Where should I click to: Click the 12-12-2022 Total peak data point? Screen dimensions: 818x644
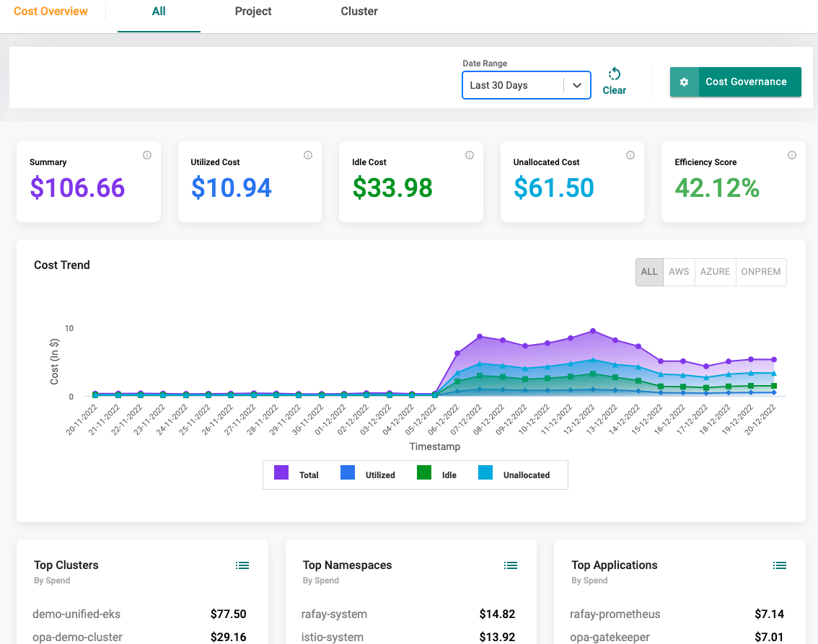(x=592, y=331)
